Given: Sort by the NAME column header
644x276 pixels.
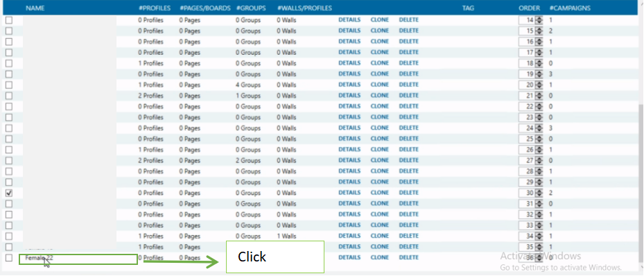Looking at the screenshot, I should [x=35, y=8].
